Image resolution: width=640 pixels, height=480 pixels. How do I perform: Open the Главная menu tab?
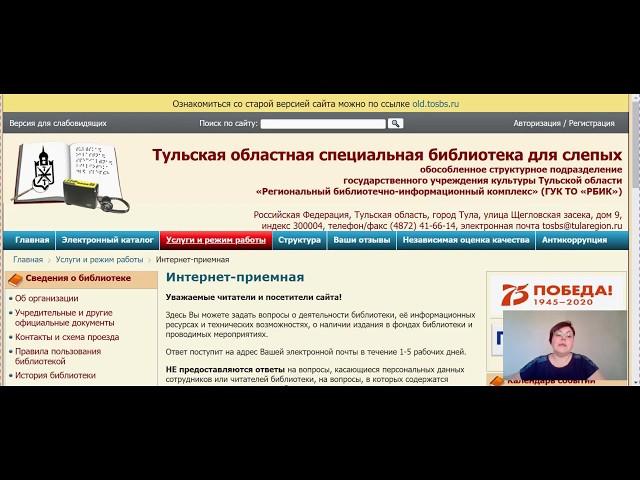pos(32,240)
